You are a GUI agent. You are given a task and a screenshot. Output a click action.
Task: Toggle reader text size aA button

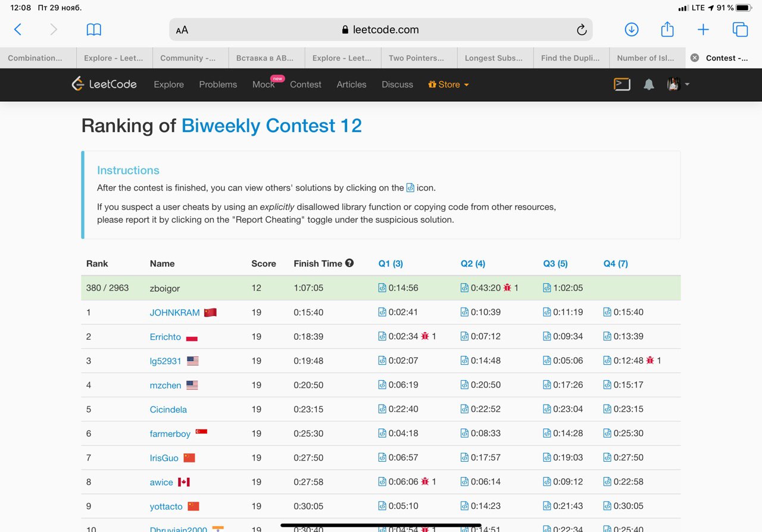pyautogui.click(x=182, y=30)
